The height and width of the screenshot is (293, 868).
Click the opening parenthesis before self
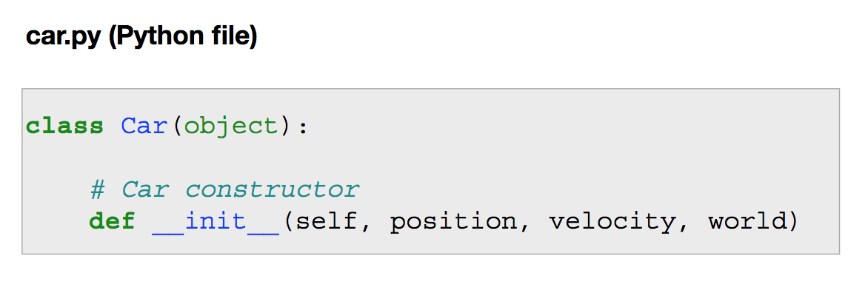(x=288, y=223)
